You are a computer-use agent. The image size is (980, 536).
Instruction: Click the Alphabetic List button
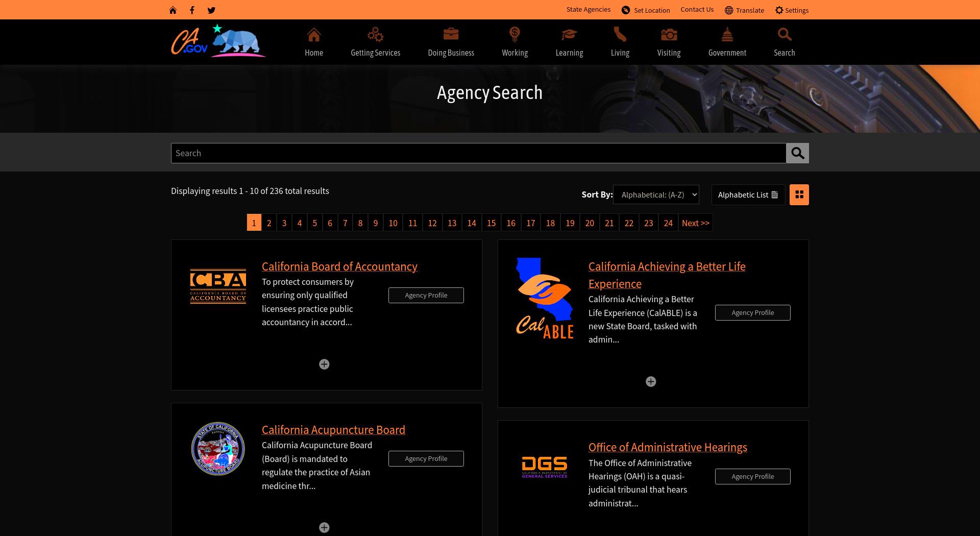[x=748, y=194]
